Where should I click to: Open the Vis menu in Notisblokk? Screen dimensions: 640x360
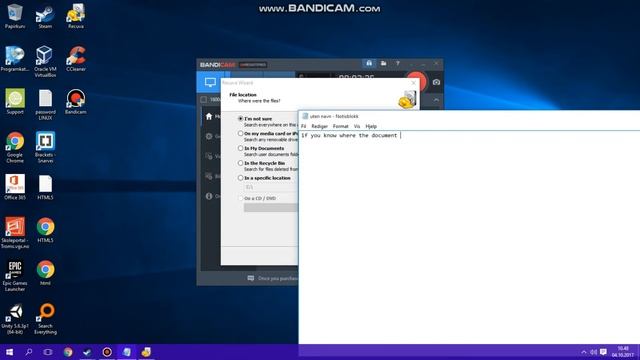[x=357, y=126]
